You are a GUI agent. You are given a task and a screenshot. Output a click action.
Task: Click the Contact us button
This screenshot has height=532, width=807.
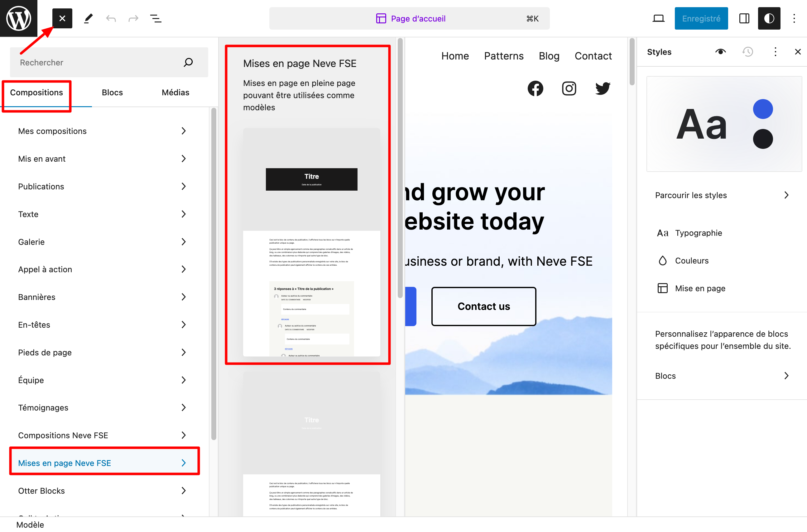tap(483, 306)
